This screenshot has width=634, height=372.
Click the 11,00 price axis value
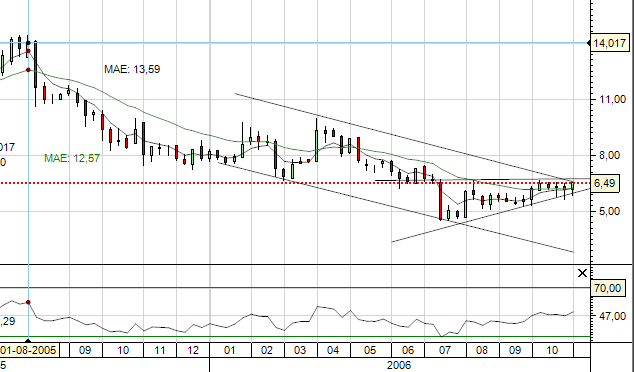point(612,99)
